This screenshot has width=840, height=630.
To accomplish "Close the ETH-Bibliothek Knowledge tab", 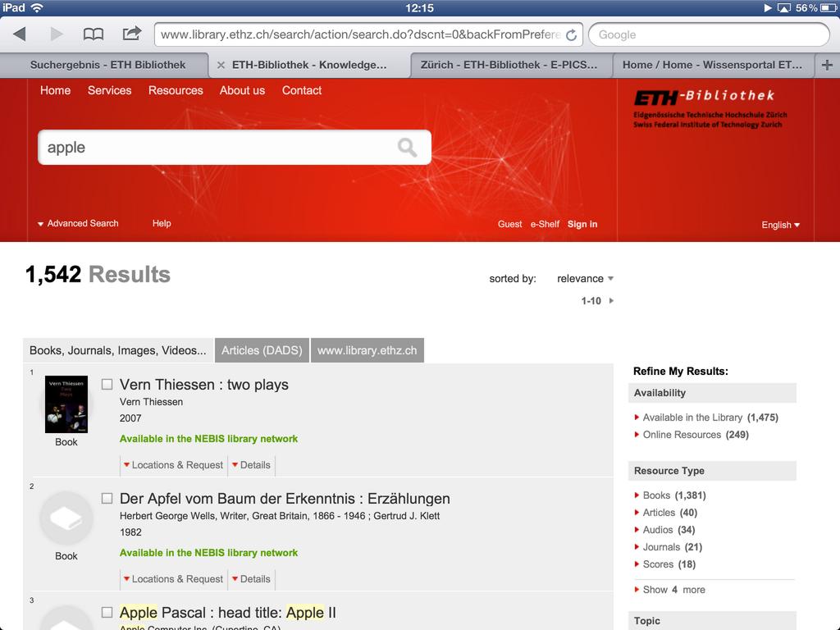I will pyautogui.click(x=221, y=65).
